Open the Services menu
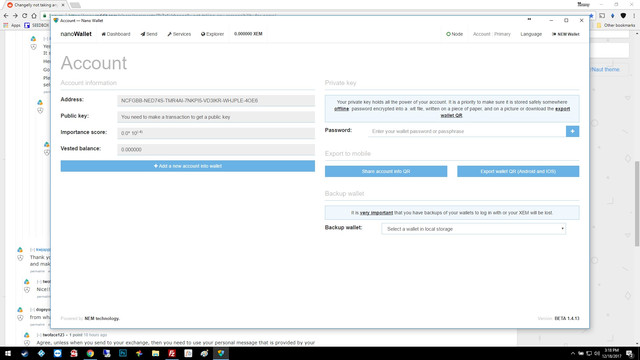This screenshot has width=640, height=360. pyautogui.click(x=179, y=34)
